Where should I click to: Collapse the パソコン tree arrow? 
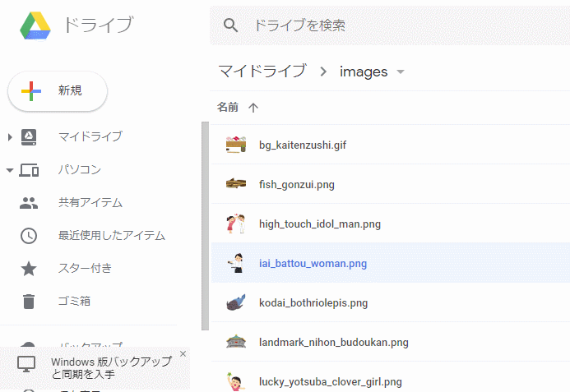click(10, 170)
